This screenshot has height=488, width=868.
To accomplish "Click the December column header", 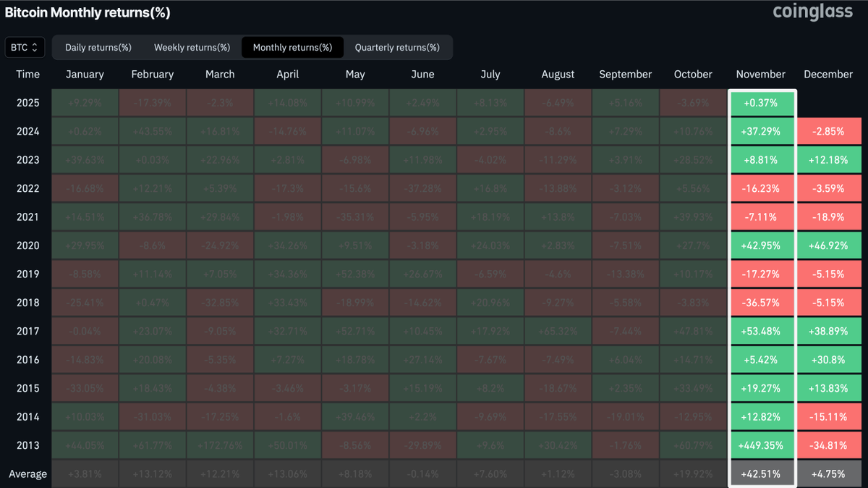I will 827,74.
